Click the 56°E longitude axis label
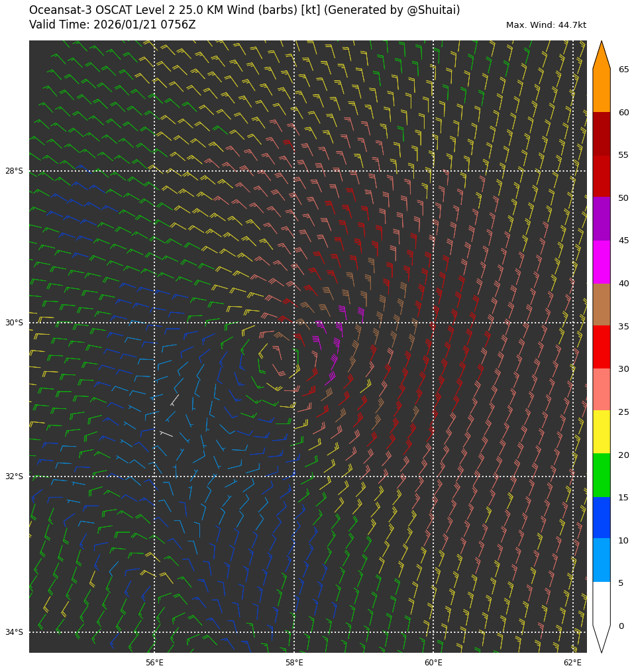 154,663
